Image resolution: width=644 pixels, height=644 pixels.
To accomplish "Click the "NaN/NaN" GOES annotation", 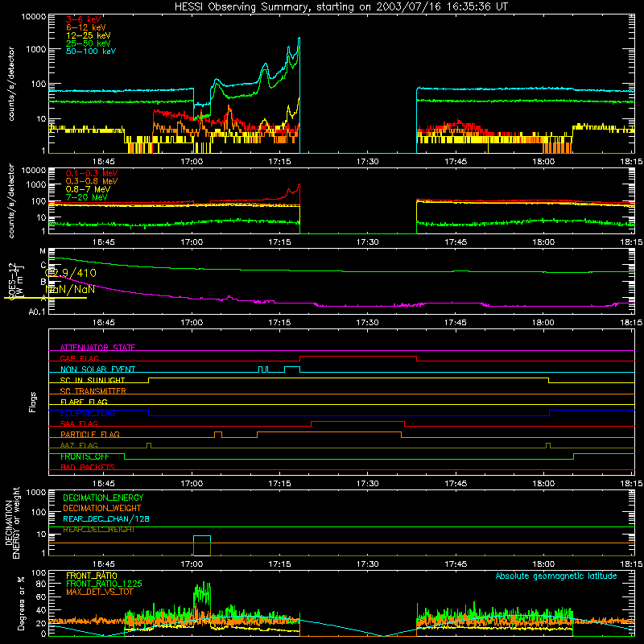I will pos(70,289).
